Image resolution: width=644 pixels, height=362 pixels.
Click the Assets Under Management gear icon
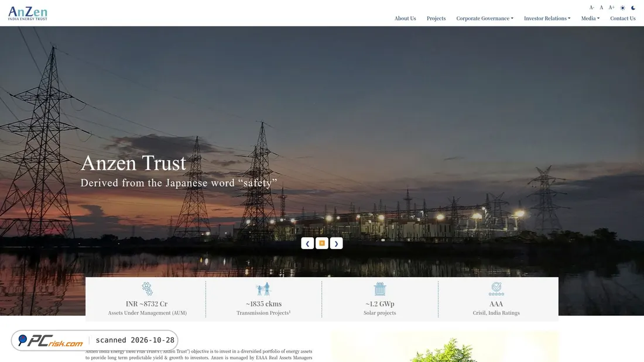click(147, 289)
